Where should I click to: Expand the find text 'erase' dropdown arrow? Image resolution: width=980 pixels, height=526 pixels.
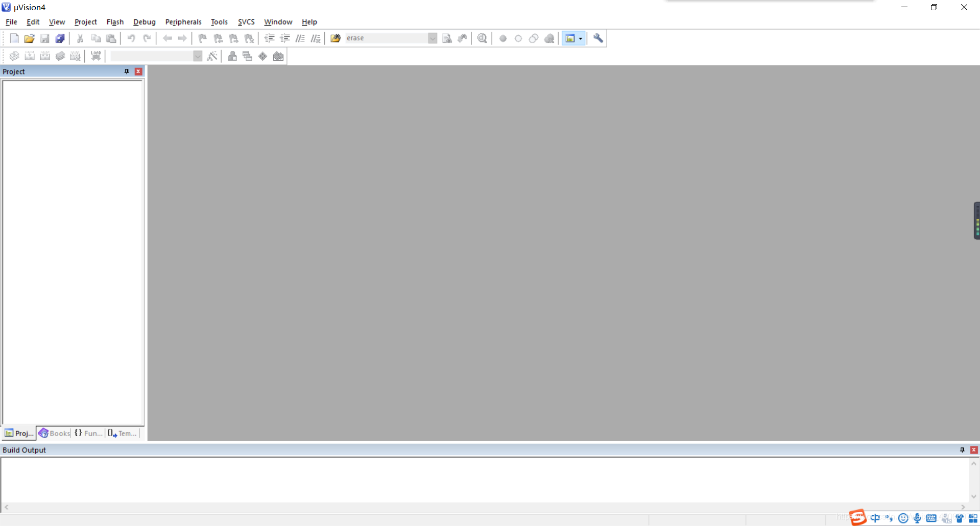(433, 38)
